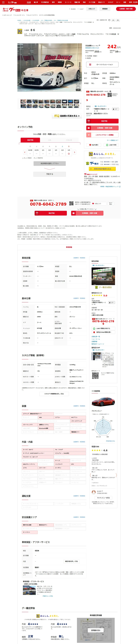Click the グー鑑定加盟店 badge under the dealer photo
Viewport: 138px width, 644px height.
tap(103, 287)
